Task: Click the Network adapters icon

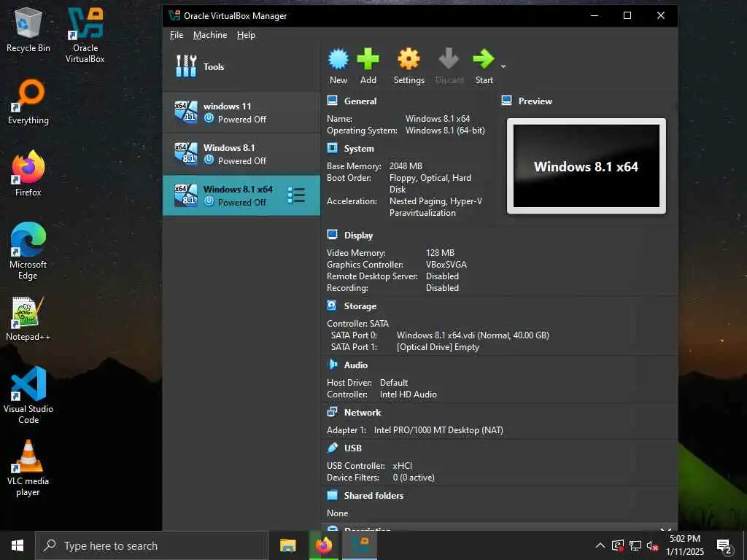Action: click(x=333, y=413)
